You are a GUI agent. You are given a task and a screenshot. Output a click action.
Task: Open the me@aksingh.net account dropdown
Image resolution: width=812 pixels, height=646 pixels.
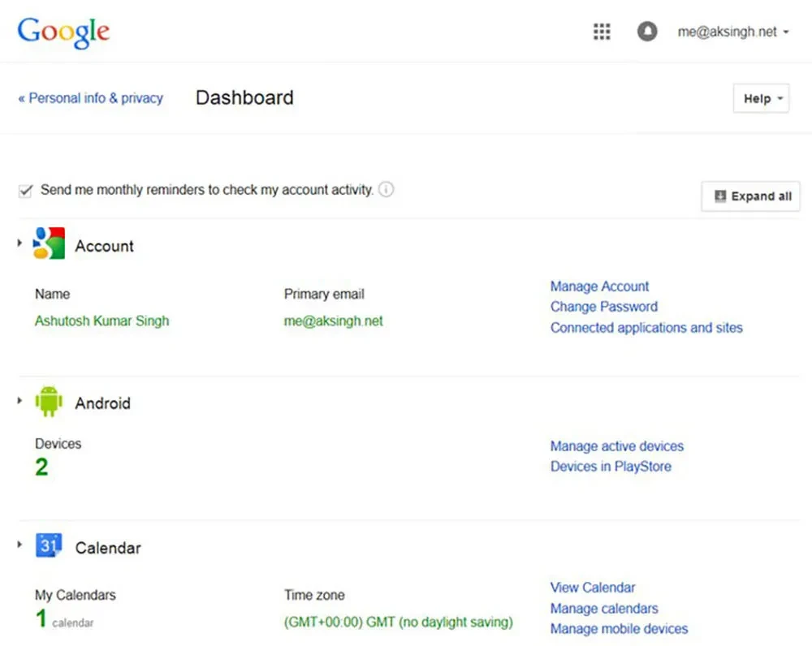click(730, 32)
